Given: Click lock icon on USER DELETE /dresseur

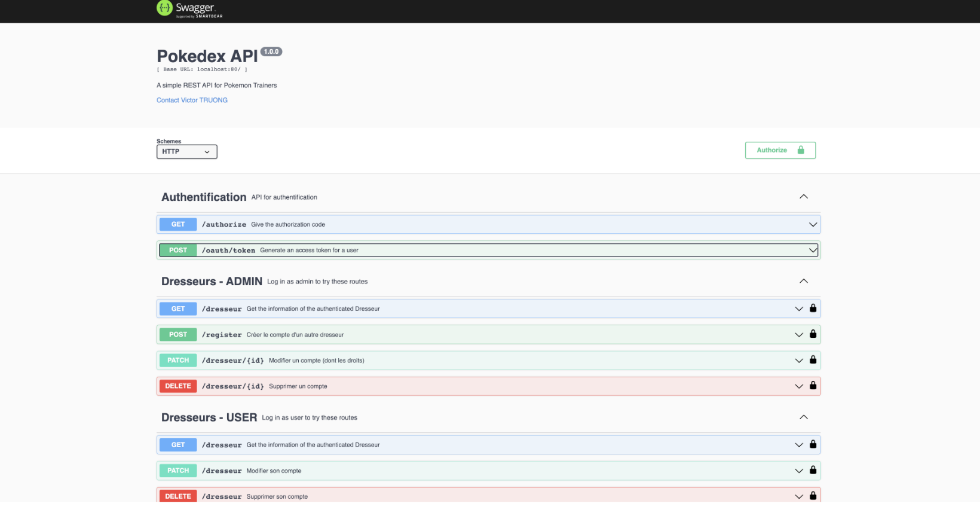Looking at the screenshot, I should pos(813,496).
